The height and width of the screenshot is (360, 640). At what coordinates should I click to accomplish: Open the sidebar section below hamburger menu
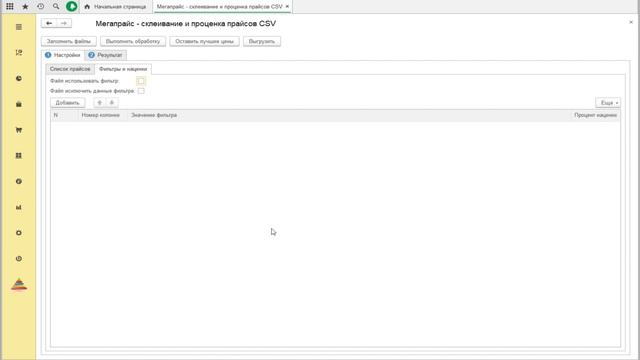[x=19, y=53]
